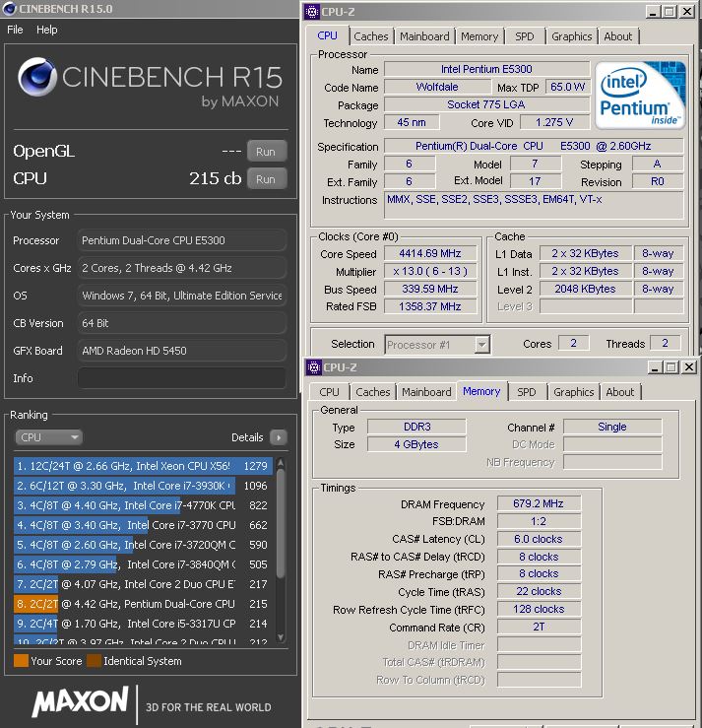Click the Info input field in Your System
This screenshot has width=702, height=728.
[182, 378]
